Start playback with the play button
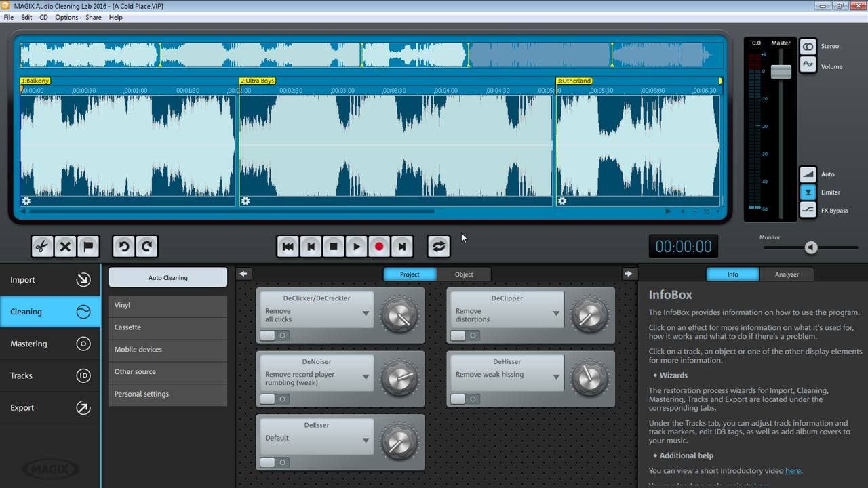The image size is (868, 488). point(356,247)
